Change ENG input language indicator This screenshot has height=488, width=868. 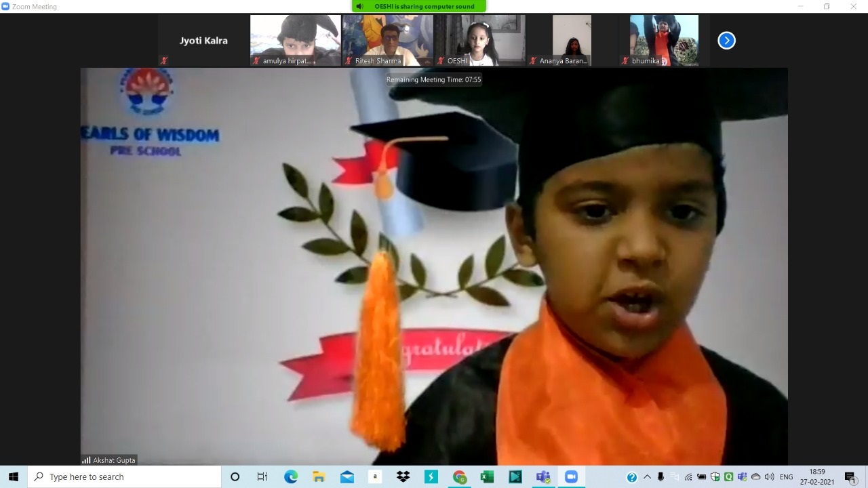(x=787, y=477)
